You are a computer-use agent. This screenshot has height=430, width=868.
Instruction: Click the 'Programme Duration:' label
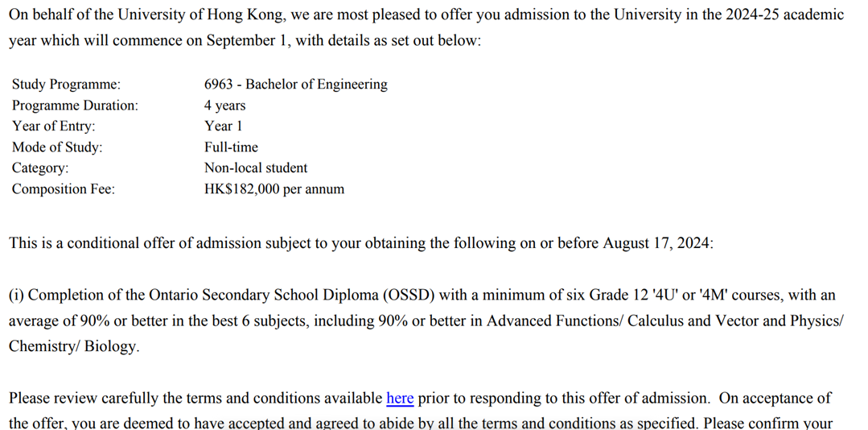75,105
